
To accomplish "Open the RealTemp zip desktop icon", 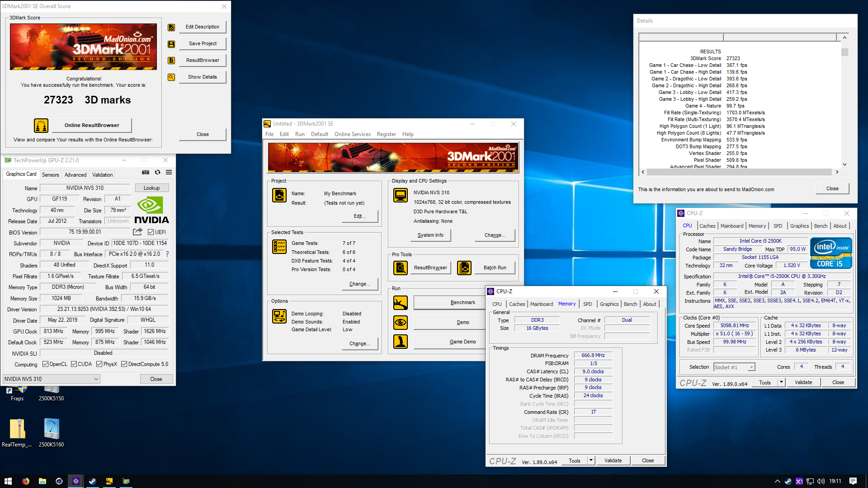I will coord(17,433).
